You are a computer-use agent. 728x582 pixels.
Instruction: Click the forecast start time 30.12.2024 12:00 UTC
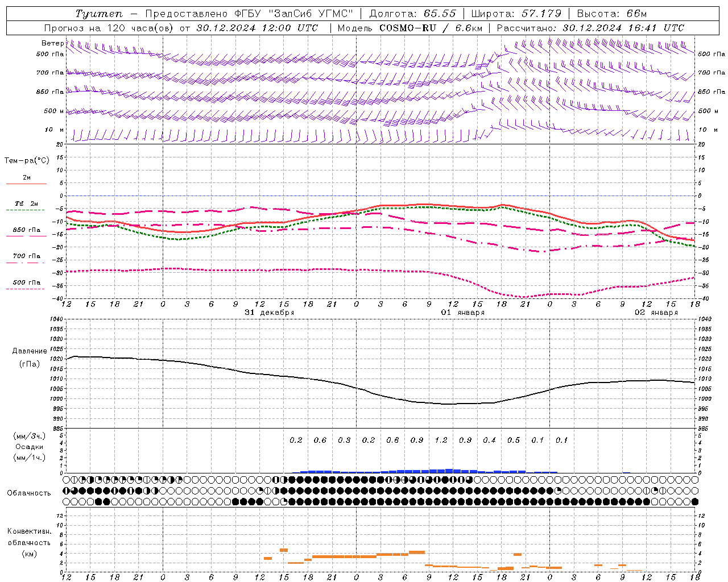258,28
